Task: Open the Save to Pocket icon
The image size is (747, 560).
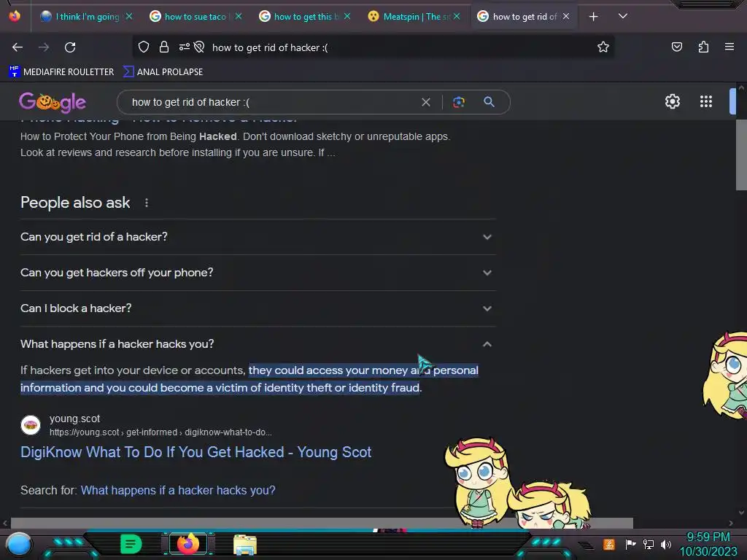Action: pyautogui.click(x=676, y=47)
